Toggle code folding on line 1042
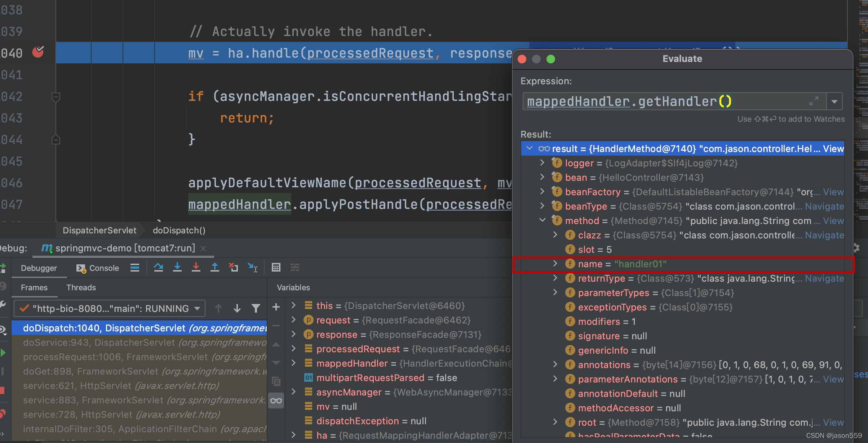This screenshot has width=868, height=443. tap(56, 97)
